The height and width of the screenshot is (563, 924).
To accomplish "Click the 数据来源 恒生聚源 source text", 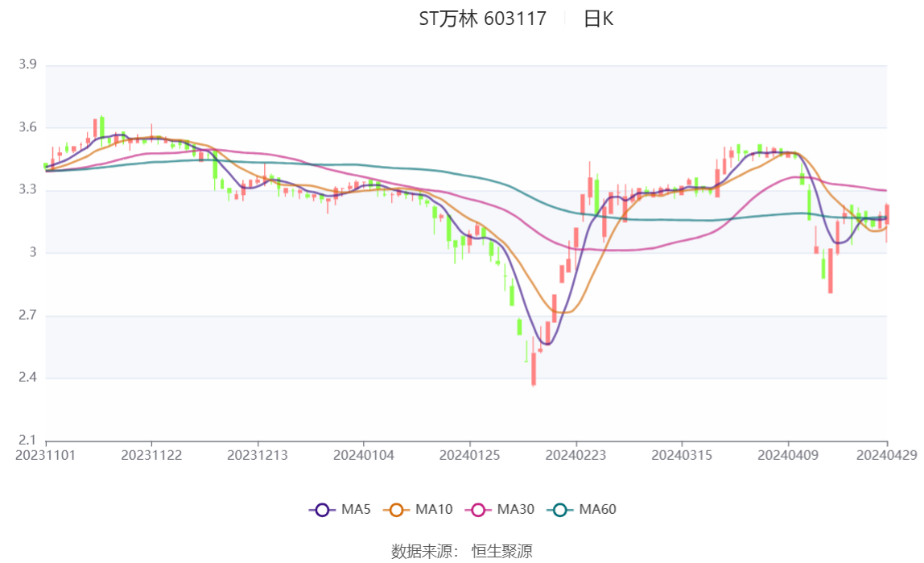I will 462,551.
